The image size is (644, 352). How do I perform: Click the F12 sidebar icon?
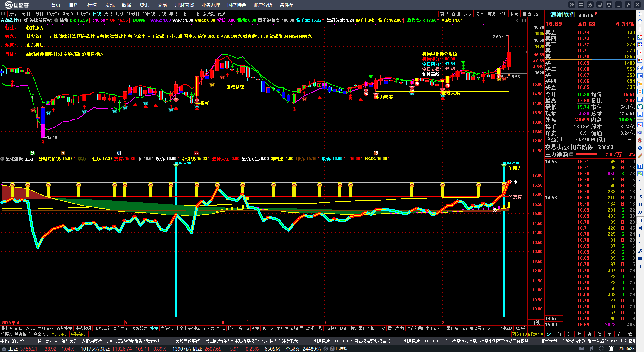pyautogui.click(x=640, y=99)
